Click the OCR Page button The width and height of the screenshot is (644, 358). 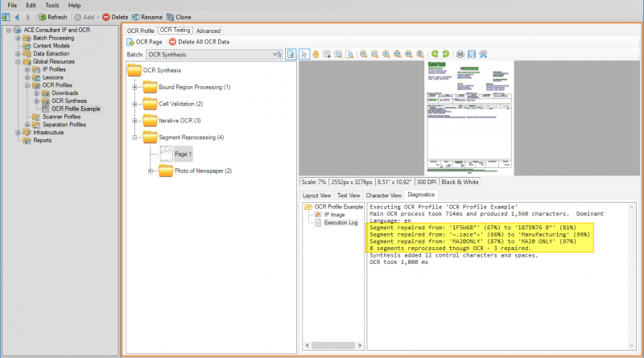(144, 41)
